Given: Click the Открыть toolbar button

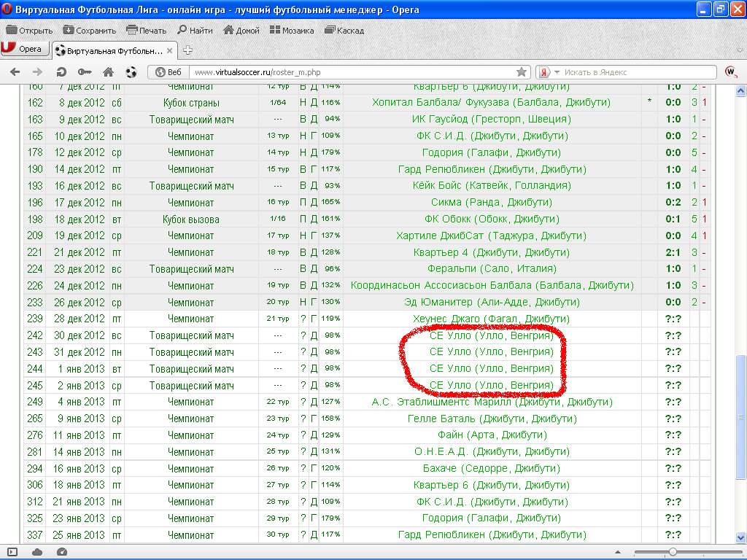Looking at the screenshot, I should (29, 31).
